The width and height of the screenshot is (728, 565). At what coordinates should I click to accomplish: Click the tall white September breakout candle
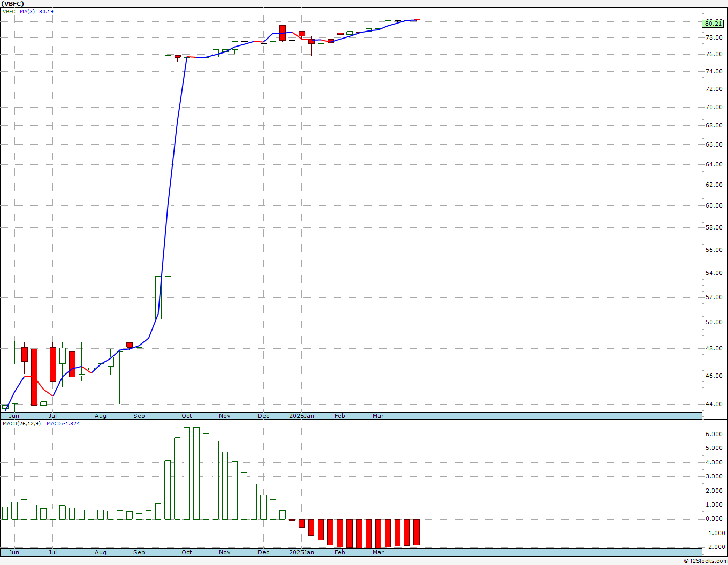click(x=168, y=165)
